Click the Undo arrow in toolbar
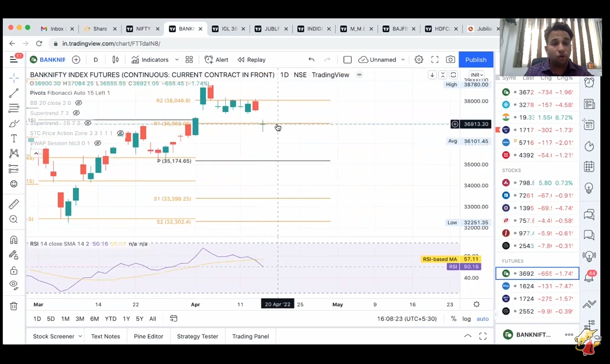Screen dimensions: 610x364 (x=311, y=60)
